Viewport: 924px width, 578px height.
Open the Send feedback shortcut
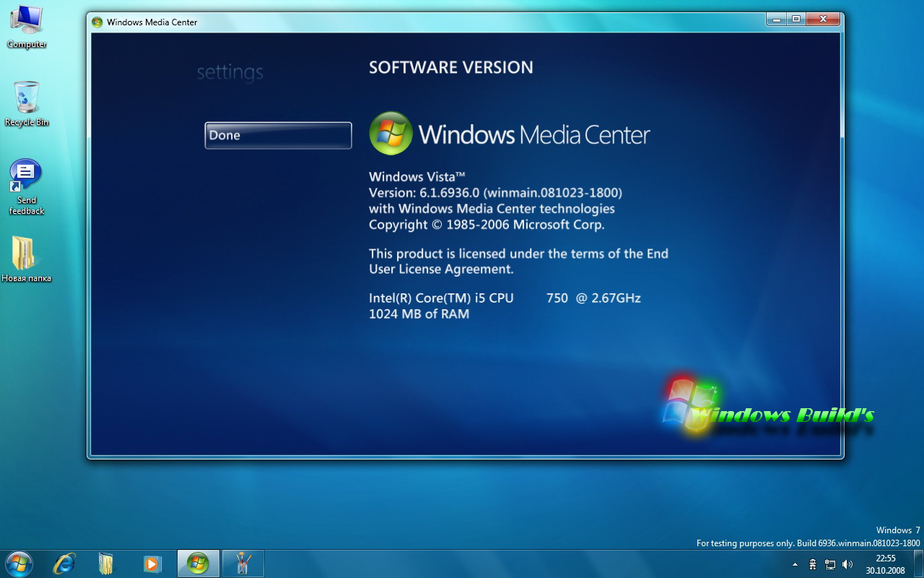click(27, 186)
